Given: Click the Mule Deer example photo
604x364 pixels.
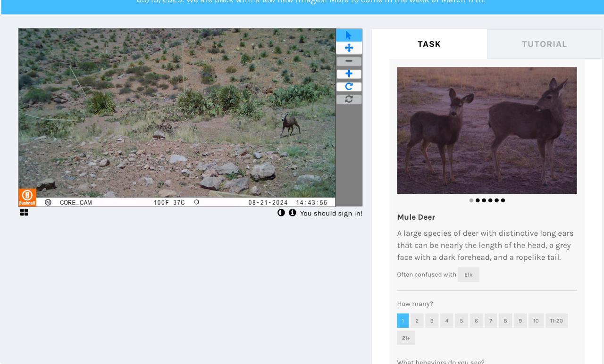Looking at the screenshot, I should coord(487,130).
